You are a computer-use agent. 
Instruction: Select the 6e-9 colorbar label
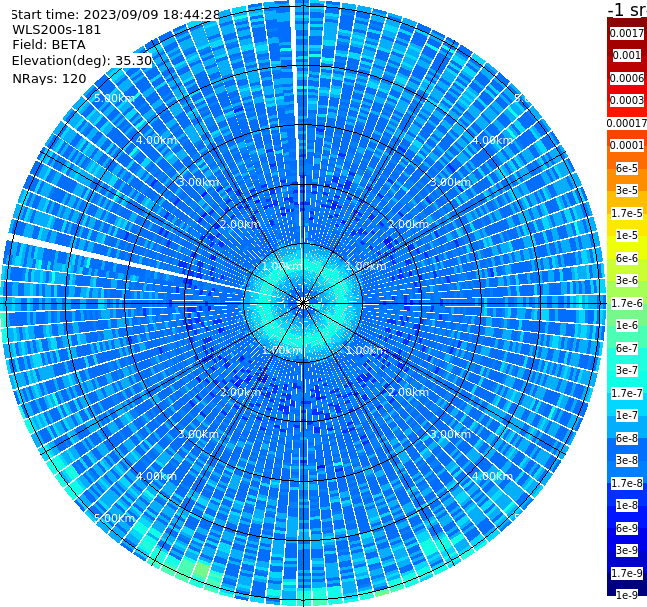pos(627,528)
